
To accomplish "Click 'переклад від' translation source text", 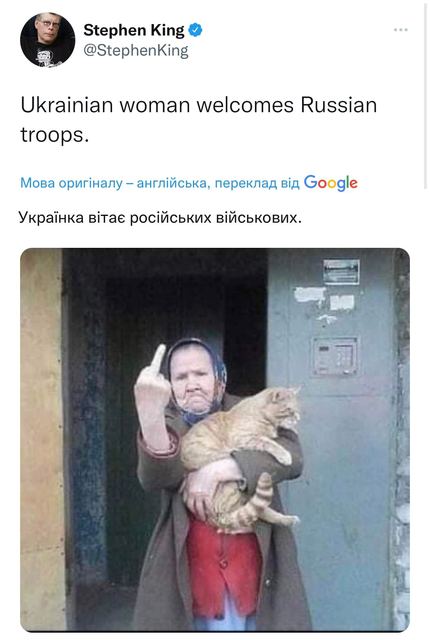I will [x=257, y=183].
